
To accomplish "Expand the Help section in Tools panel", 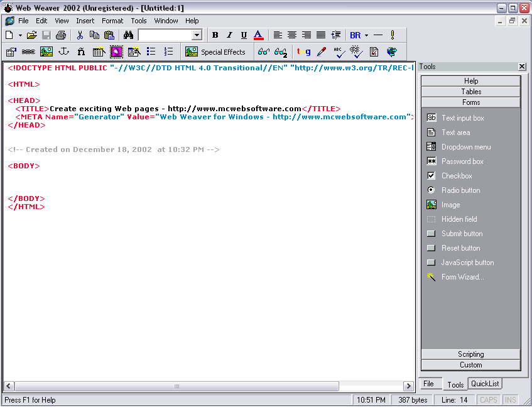I will [471, 81].
